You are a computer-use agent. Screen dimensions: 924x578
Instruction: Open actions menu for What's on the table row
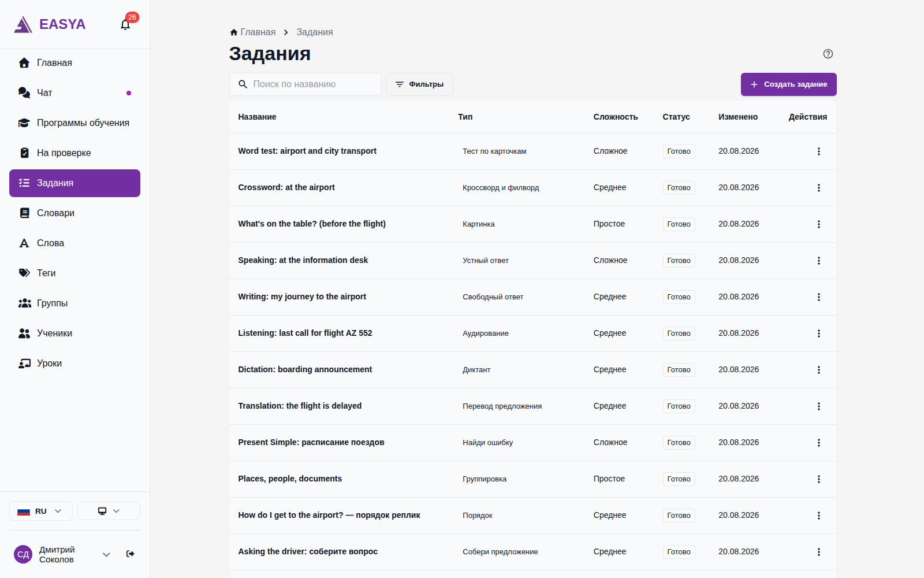818,224
